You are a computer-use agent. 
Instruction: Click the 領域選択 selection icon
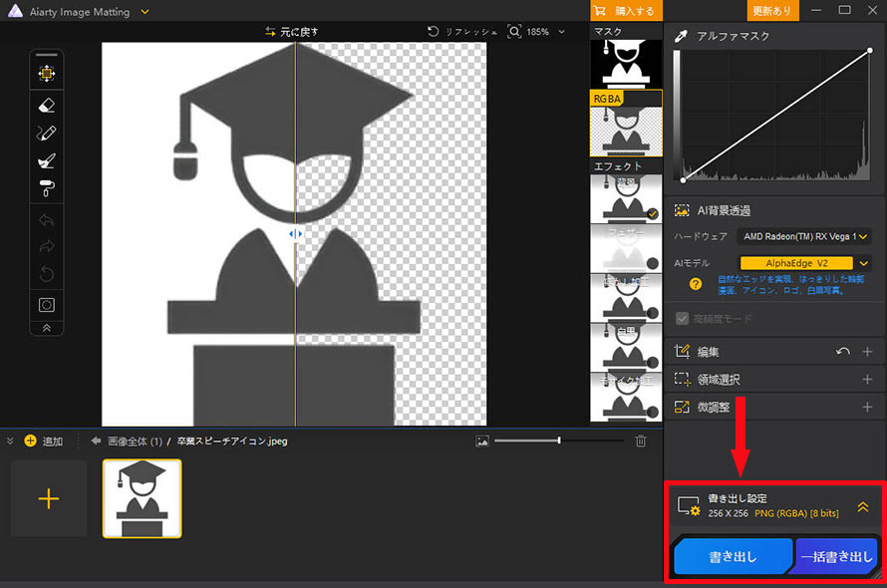pyautogui.click(x=683, y=379)
